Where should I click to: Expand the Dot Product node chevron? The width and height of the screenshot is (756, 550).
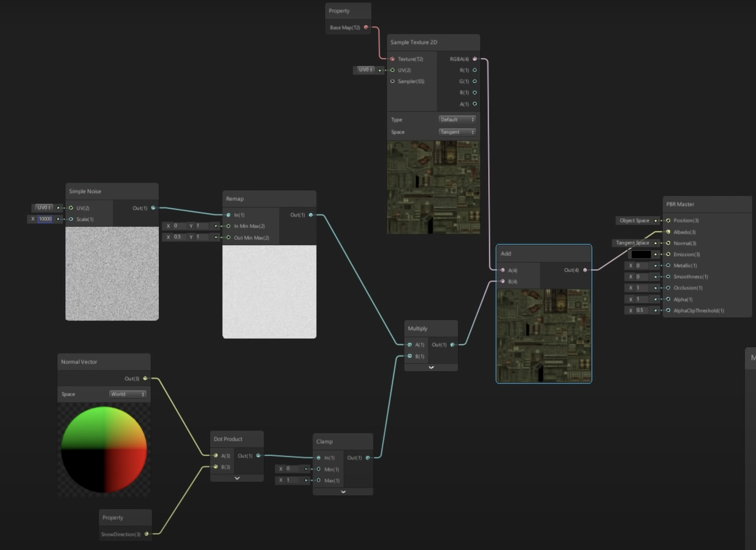237,478
